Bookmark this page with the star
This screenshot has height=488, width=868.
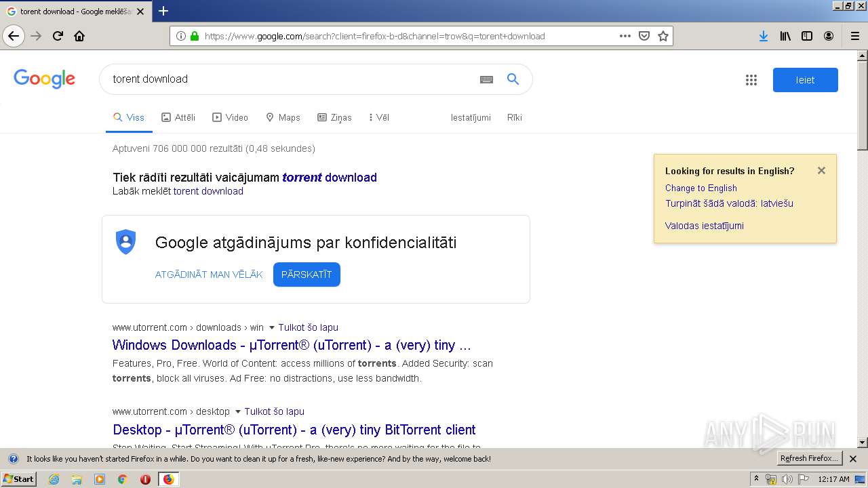click(x=663, y=36)
